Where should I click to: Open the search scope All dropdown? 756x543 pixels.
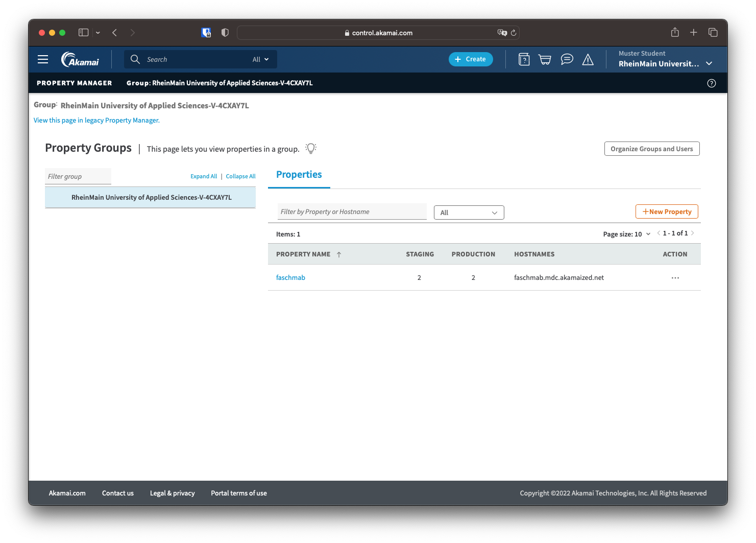point(260,59)
